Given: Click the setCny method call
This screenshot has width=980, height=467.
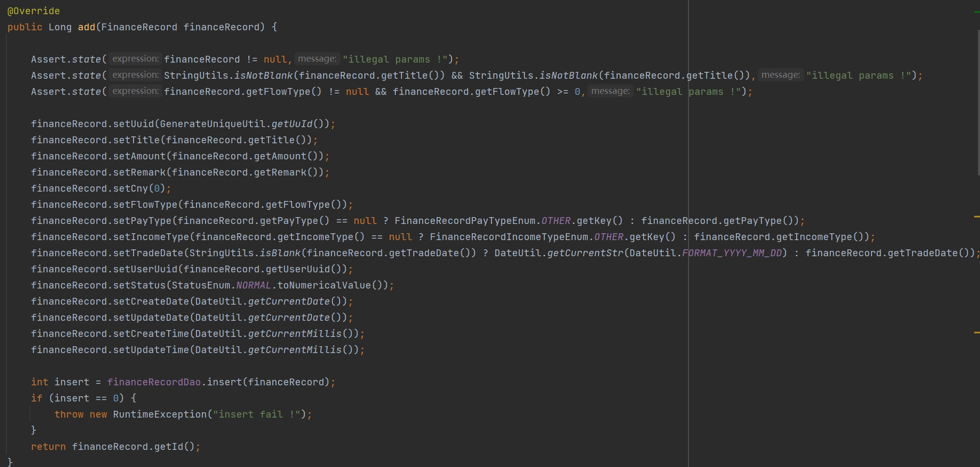Looking at the screenshot, I should pos(131,188).
